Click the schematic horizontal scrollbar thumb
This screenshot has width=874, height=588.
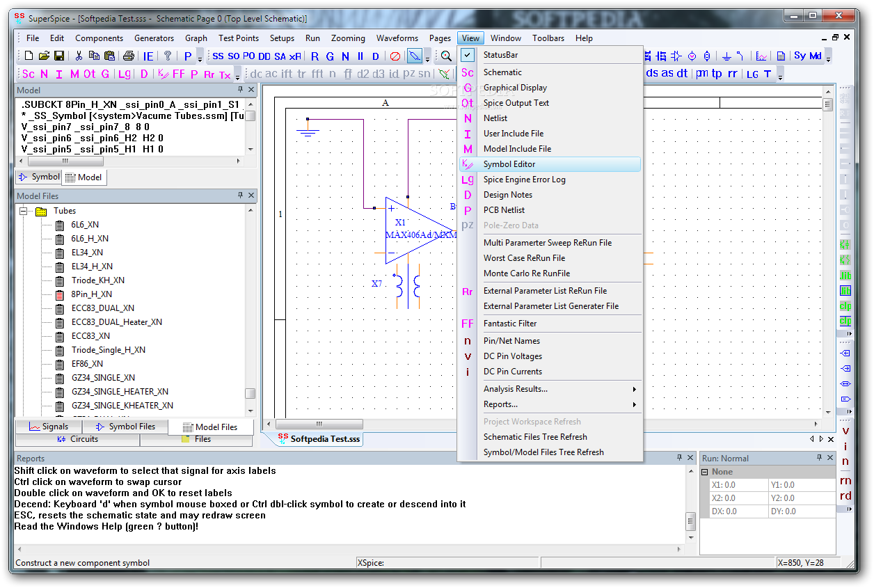pyautogui.click(x=319, y=424)
